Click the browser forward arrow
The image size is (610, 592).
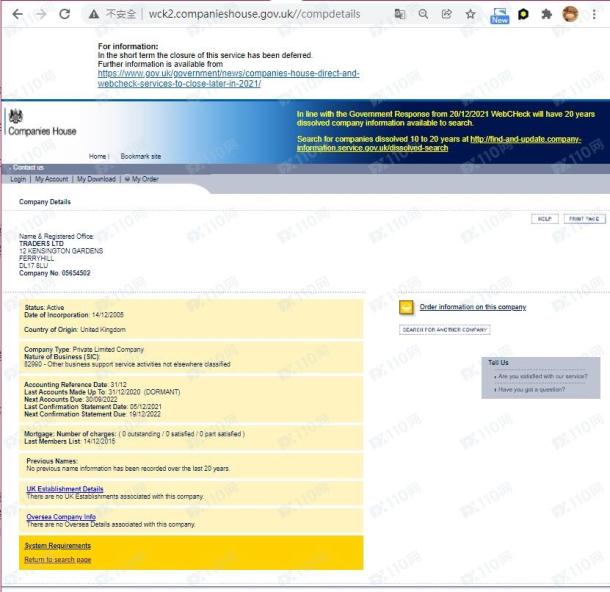coord(40,14)
